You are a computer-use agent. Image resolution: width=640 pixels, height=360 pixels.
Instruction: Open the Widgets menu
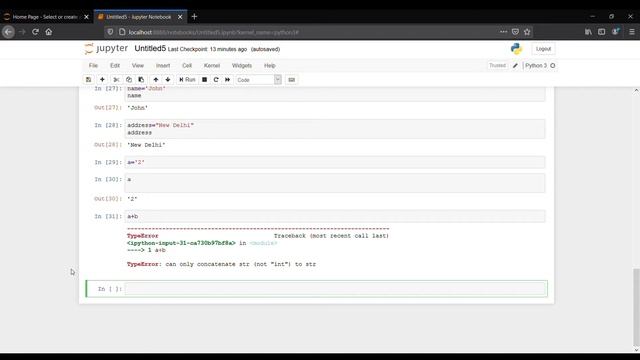[242, 65]
